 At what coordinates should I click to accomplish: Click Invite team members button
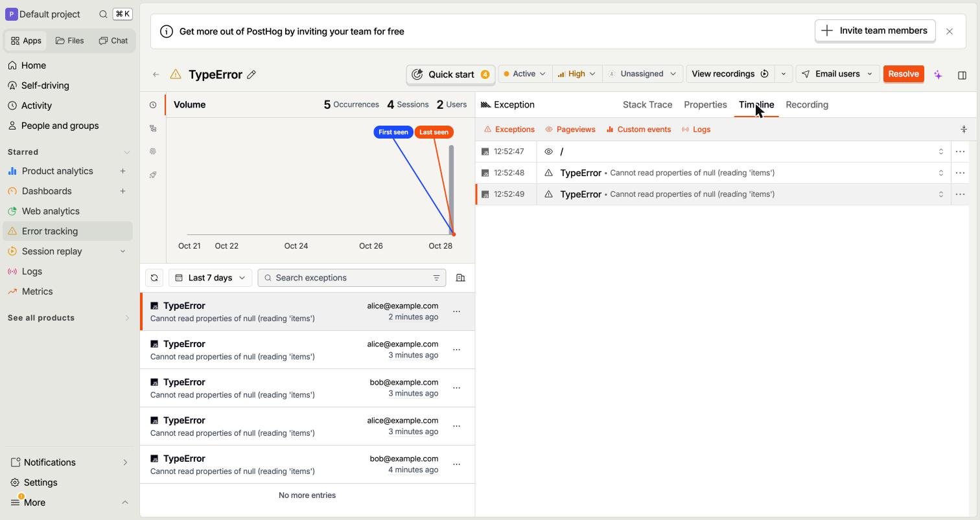tap(875, 30)
